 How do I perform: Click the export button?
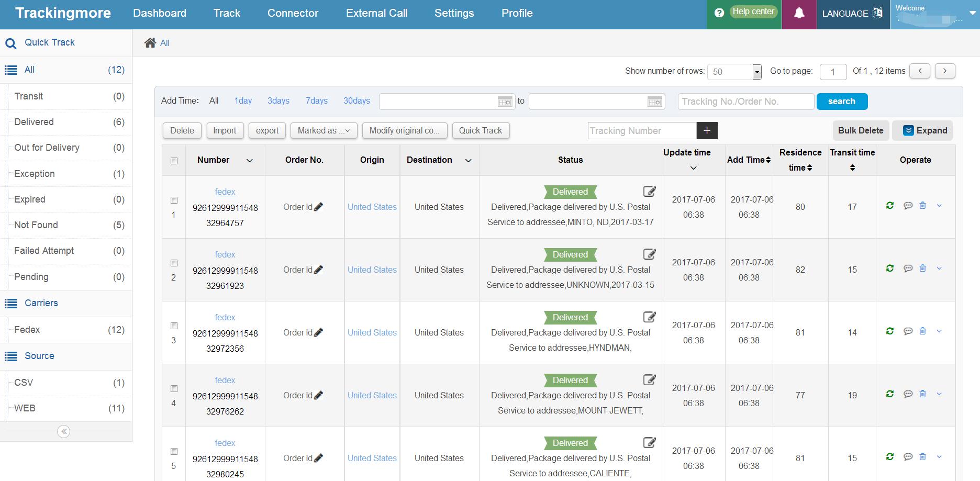pos(267,131)
